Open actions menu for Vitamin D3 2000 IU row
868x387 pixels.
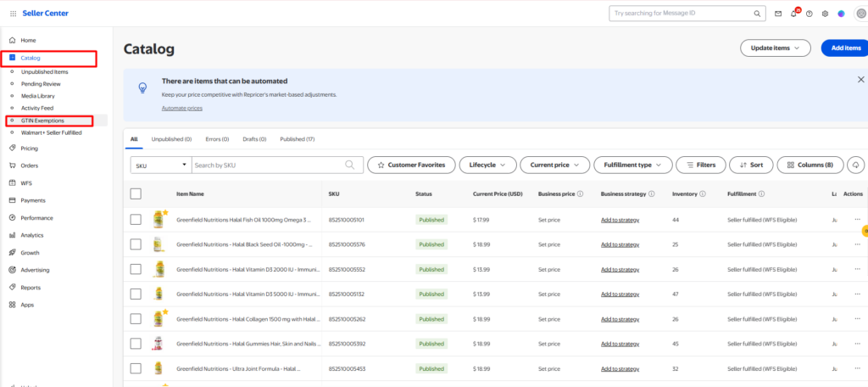coord(858,269)
